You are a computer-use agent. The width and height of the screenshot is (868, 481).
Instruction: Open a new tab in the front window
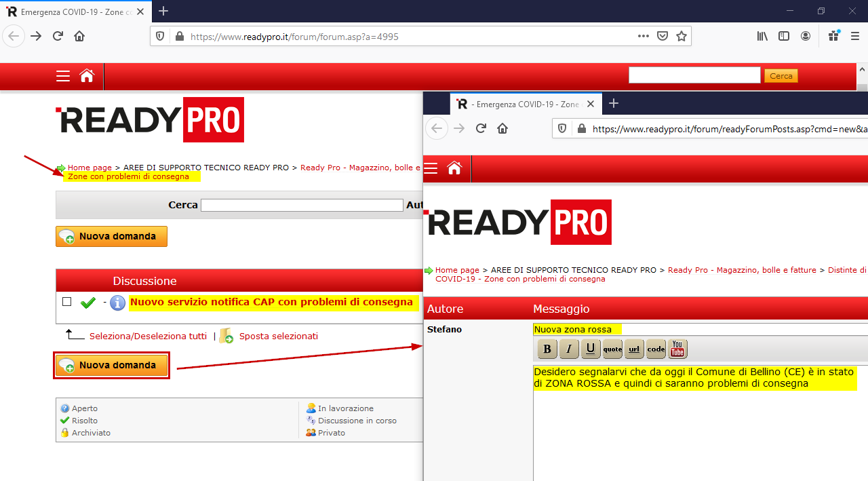(614, 103)
